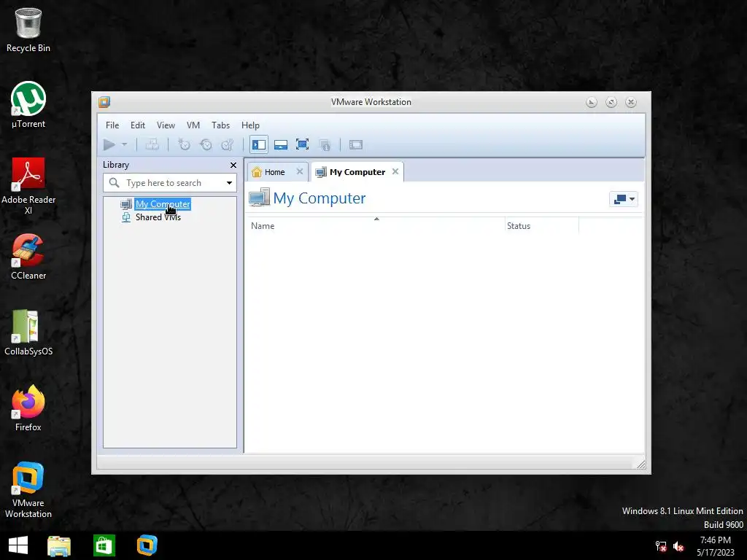747x560 pixels.
Task: Click the Take Snapshot toolbar icon
Action: [x=183, y=144]
